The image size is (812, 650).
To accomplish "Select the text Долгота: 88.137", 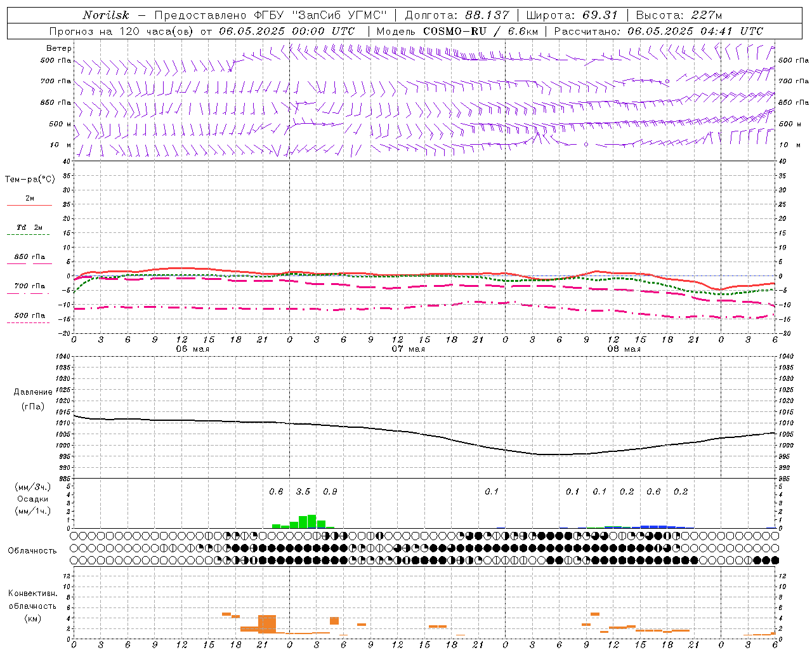I will (457, 15).
